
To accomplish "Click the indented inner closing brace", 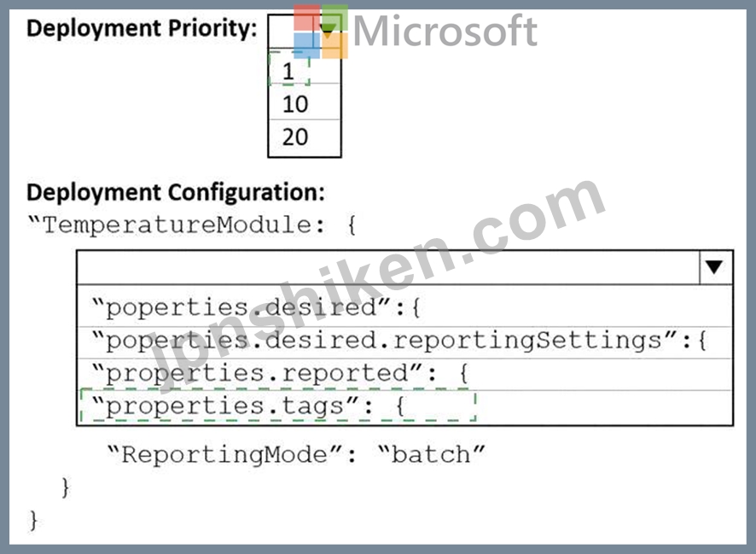I will (x=66, y=487).
